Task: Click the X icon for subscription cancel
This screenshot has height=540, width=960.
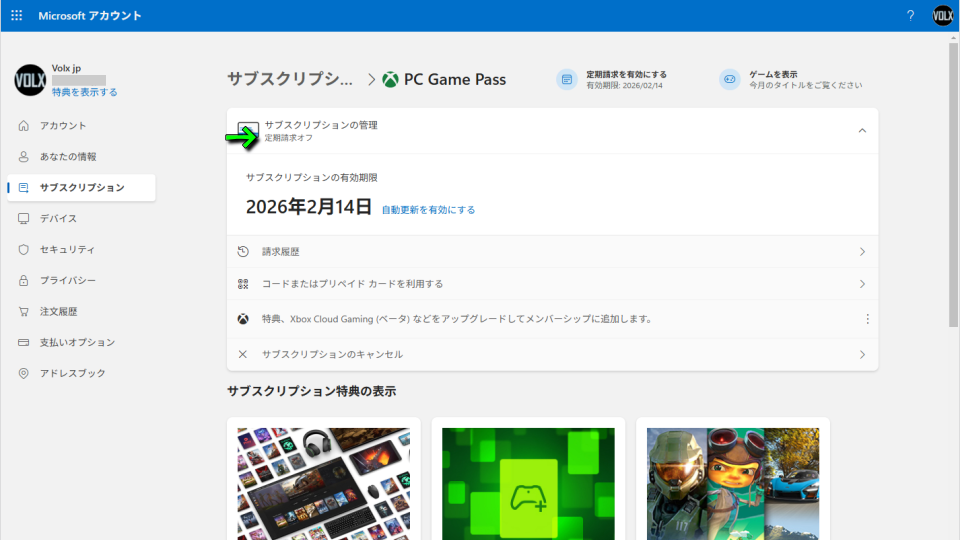Action: [243, 354]
